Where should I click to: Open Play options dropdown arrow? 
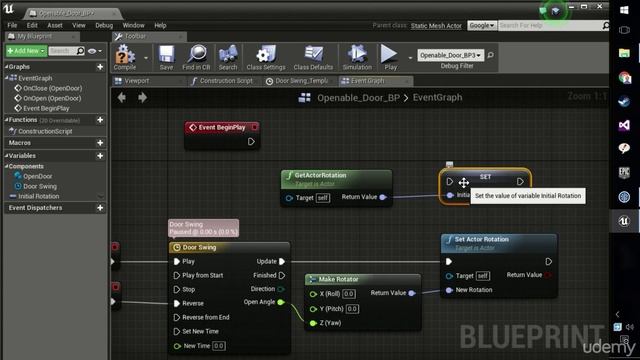410,58
